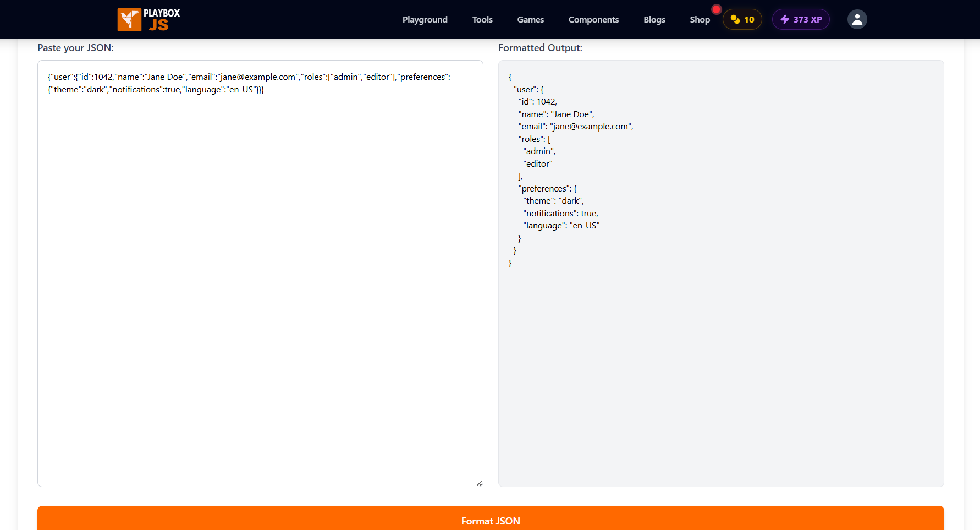Image resolution: width=980 pixels, height=530 pixels.
Task: Click the coin icon in the currency badge
Action: click(x=734, y=19)
